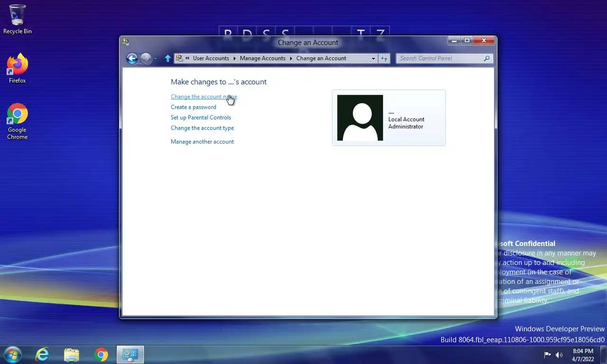The image size is (607, 364).
Task: Open Action Center flag in tray
Action: coord(547,355)
